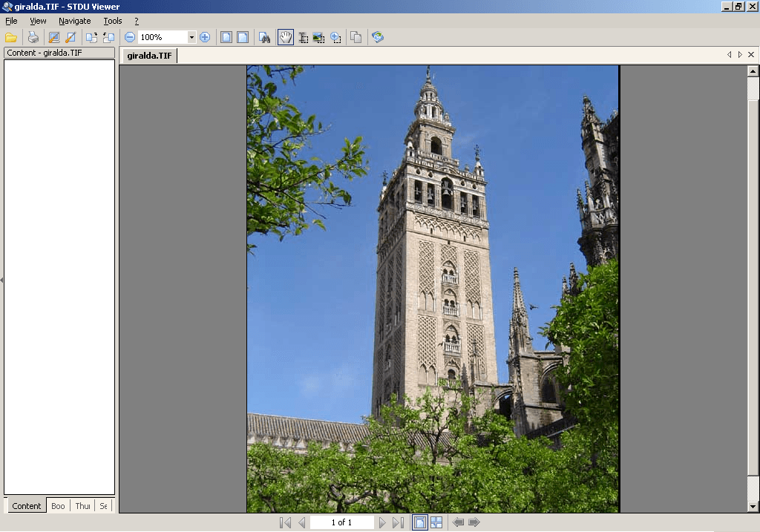Go to the last page
Viewport: 760px width, 532px height.
pyautogui.click(x=399, y=522)
